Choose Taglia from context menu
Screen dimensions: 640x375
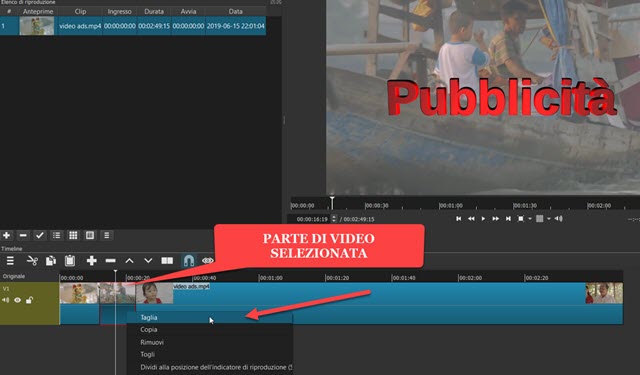pyautogui.click(x=210, y=317)
